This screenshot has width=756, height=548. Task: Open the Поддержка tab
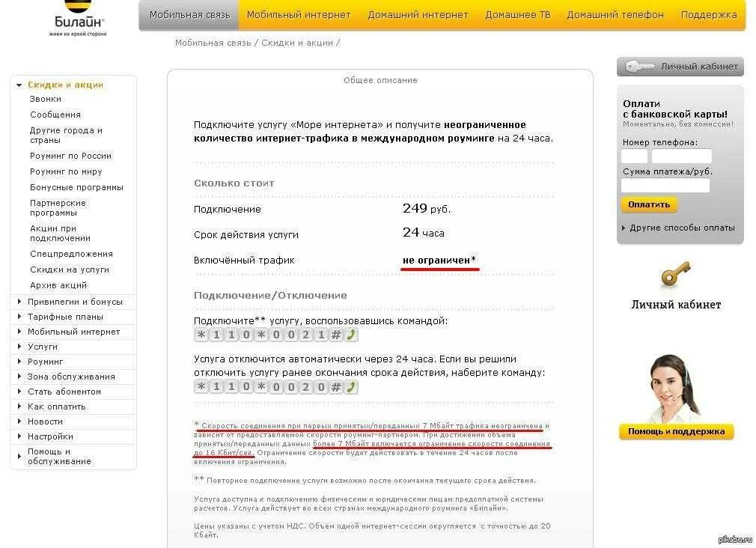point(708,15)
